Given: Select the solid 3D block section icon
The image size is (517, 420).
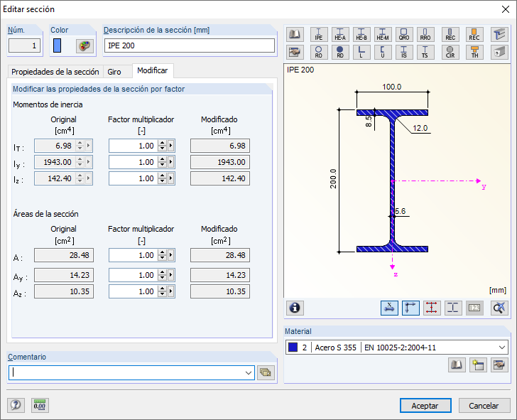Looking at the screenshot, I should pos(499,52).
